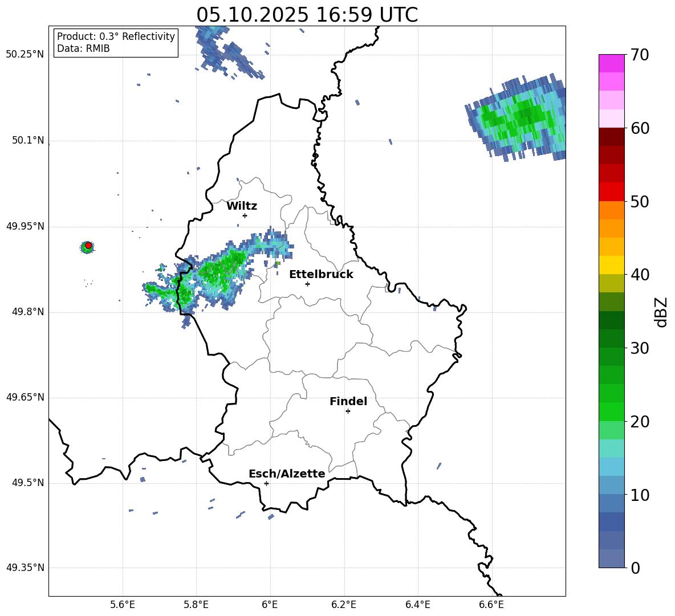This screenshot has height=616, width=675.
Task: Click the cross marker below Esch/Alzette
Action: pyautogui.click(x=266, y=483)
